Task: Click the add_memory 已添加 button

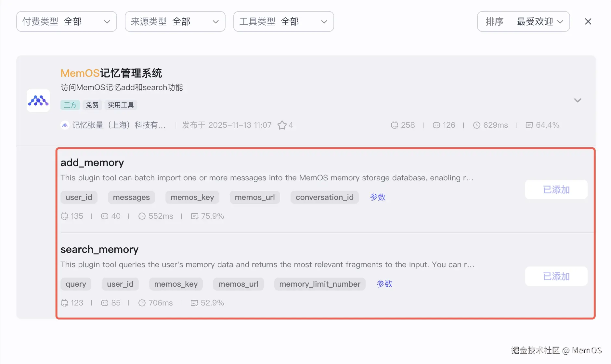Action: pos(556,189)
